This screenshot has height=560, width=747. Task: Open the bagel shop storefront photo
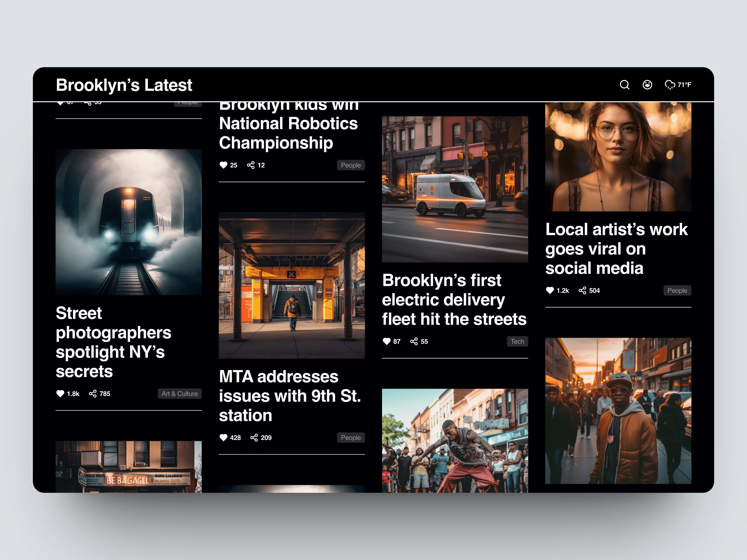point(129,466)
